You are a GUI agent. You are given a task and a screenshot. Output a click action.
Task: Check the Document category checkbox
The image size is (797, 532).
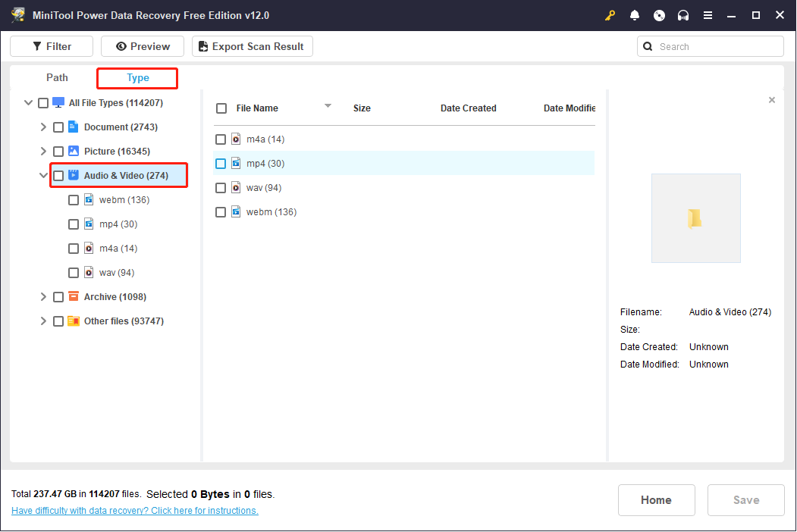coord(58,127)
